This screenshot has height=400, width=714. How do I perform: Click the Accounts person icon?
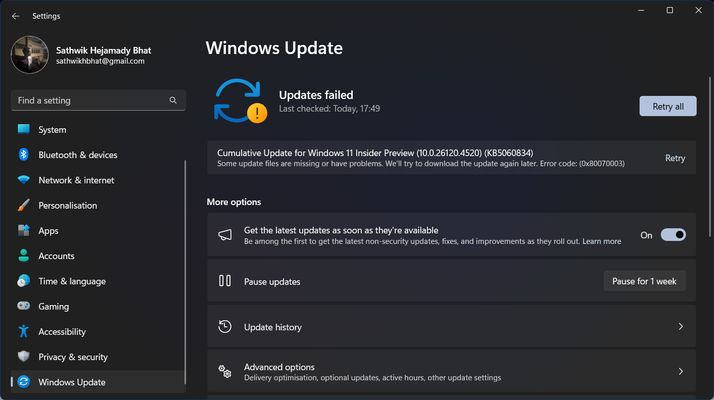coord(24,256)
